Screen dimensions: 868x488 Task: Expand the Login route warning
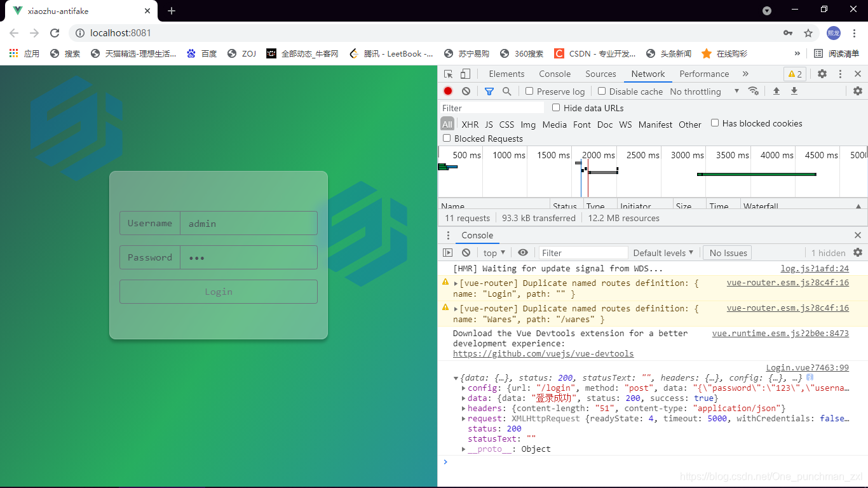click(x=456, y=283)
